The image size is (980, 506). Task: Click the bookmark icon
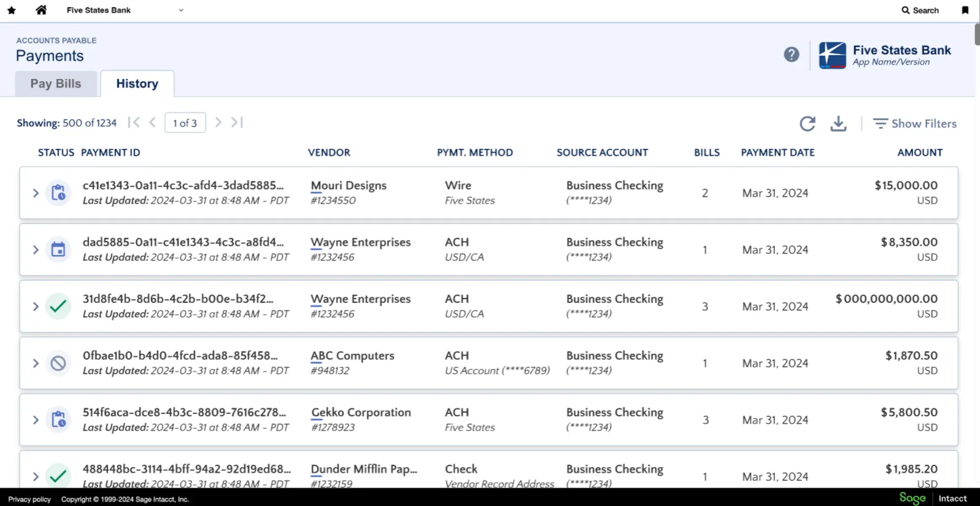point(965,10)
